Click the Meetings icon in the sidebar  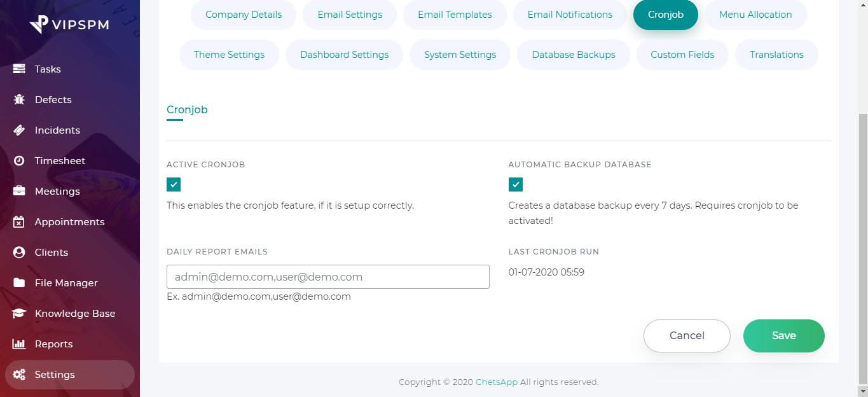point(19,191)
